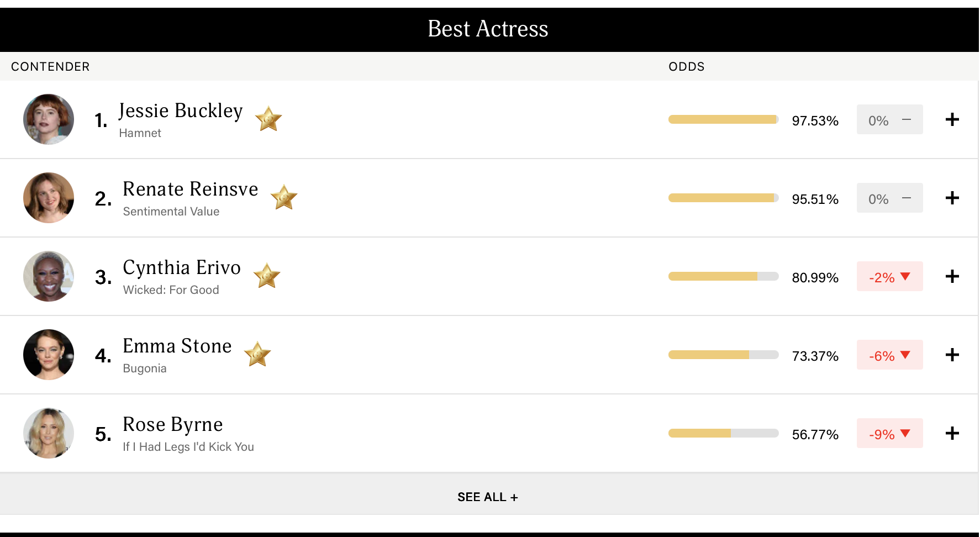Click the gold star next to Emma Stone

[x=257, y=354]
